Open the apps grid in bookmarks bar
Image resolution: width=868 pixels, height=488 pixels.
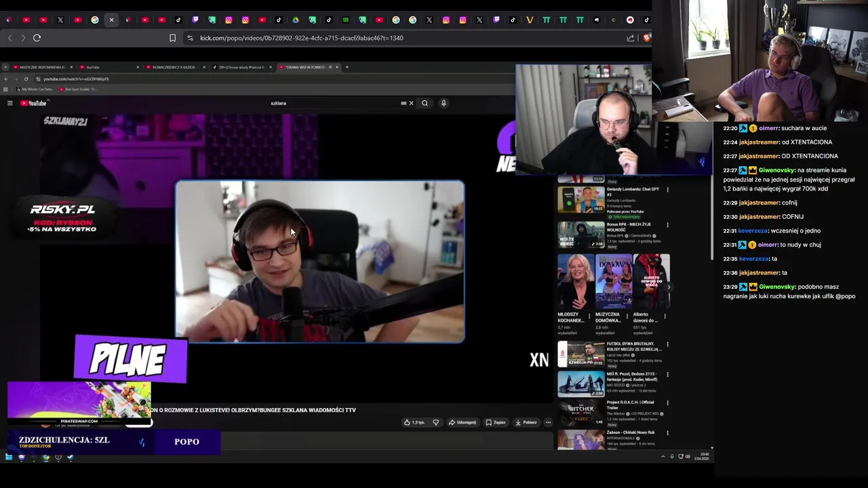click(x=5, y=89)
